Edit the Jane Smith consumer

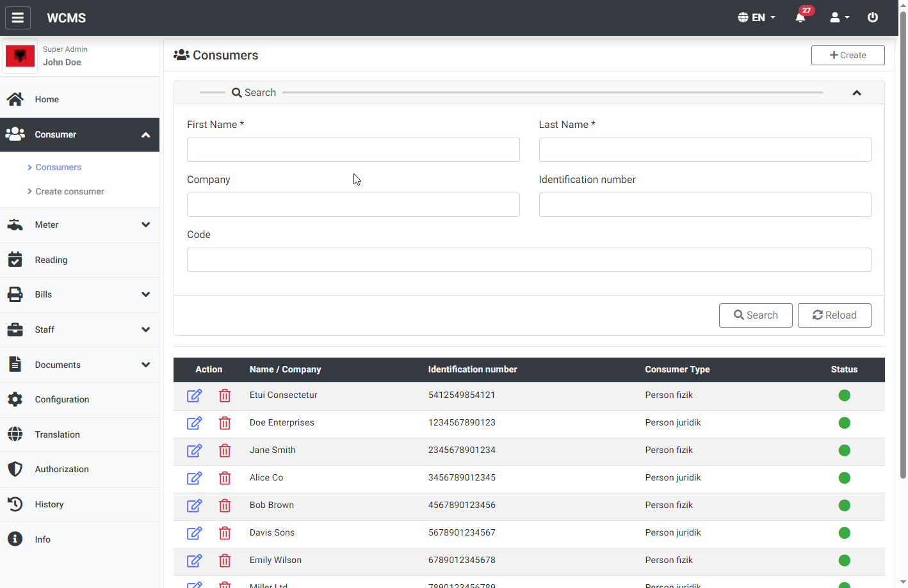pos(195,450)
